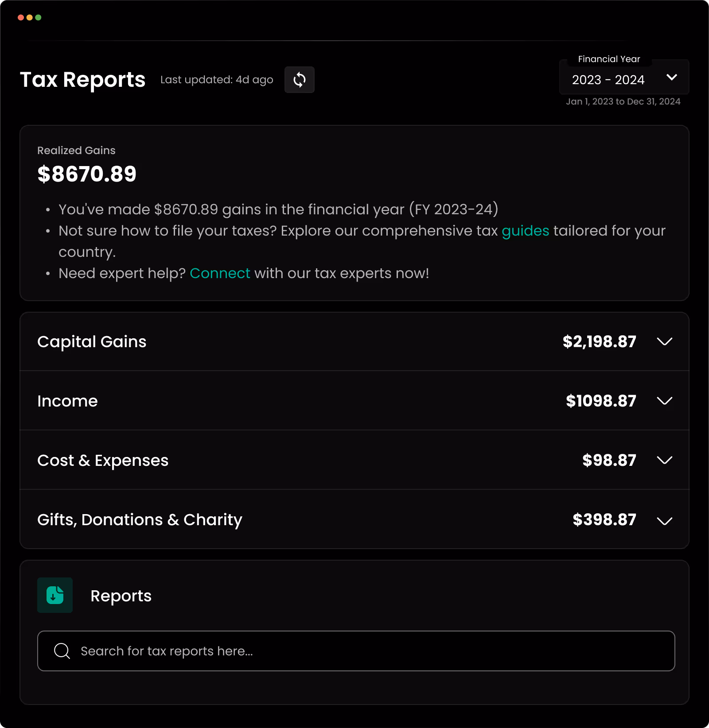Click the green macOS window button
The width and height of the screenshot is (709, 728).
pyautogui.click(x=39, y=17)
